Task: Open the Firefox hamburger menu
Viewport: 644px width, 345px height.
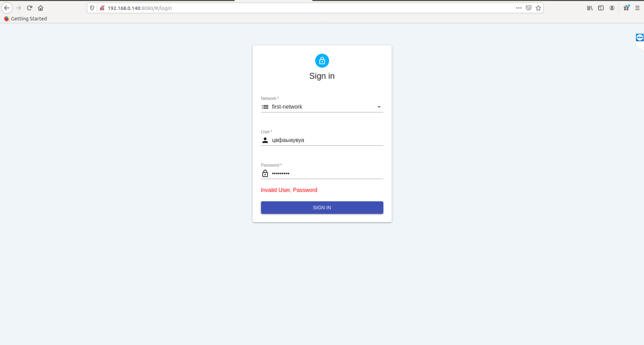Action: pyautogui.click(x=637, y=8)
